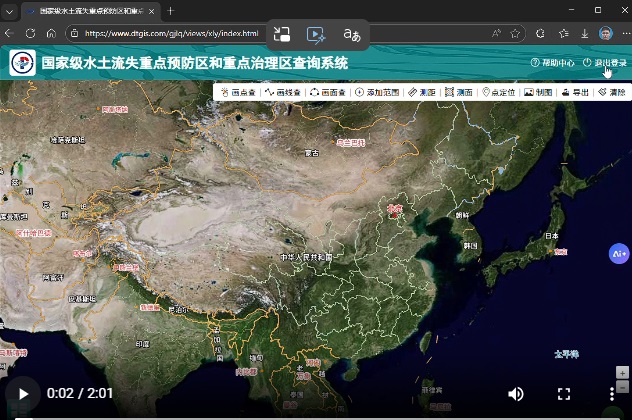632x420 pixels.
Task: Click 退出登录 to log out
Action: tap(605, 63)
